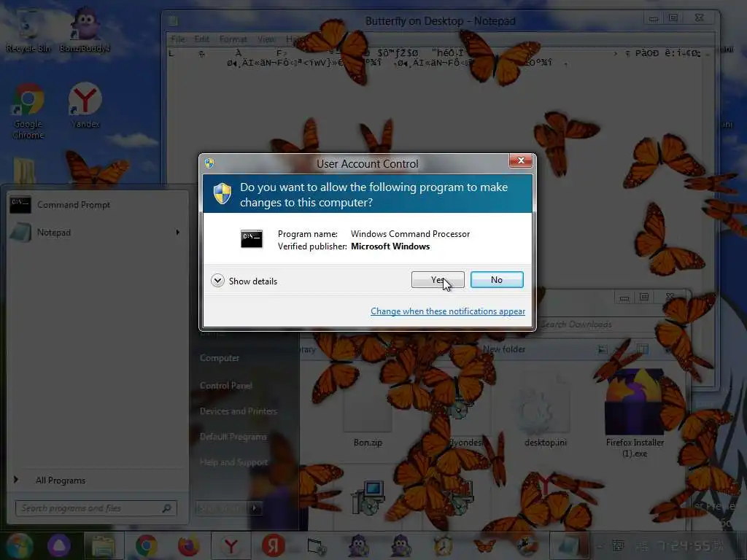Click the Notepad taskbar icon
The width and height of the screenshot is (747, 560).
coord(569,545)
